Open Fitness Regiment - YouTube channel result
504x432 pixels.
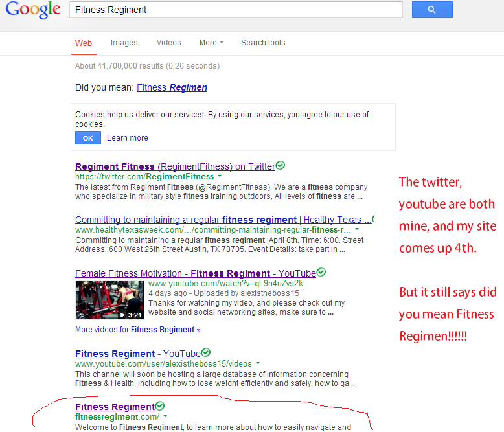(x=138, y=354)
